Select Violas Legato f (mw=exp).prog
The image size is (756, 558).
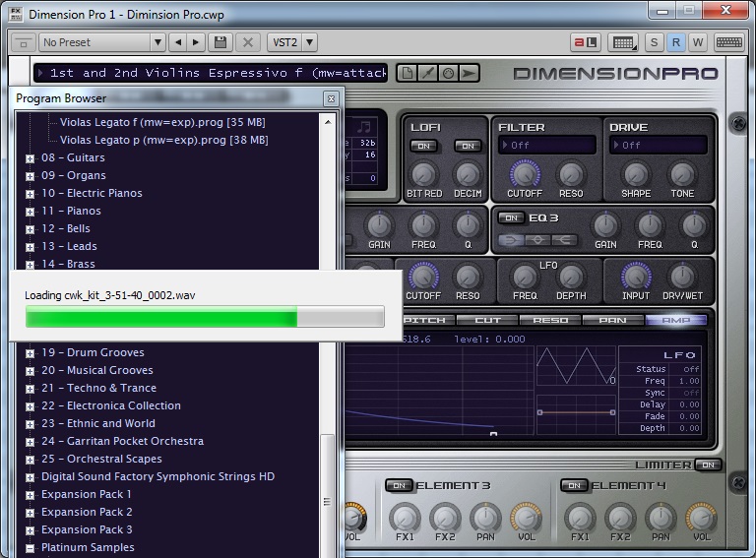162,122
